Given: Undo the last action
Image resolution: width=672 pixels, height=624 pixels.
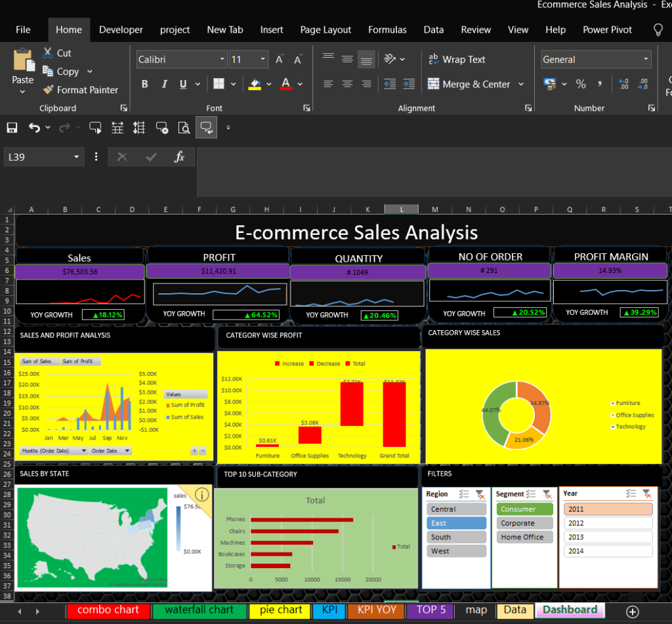Looking at the screenshot, I should [34, 127].
